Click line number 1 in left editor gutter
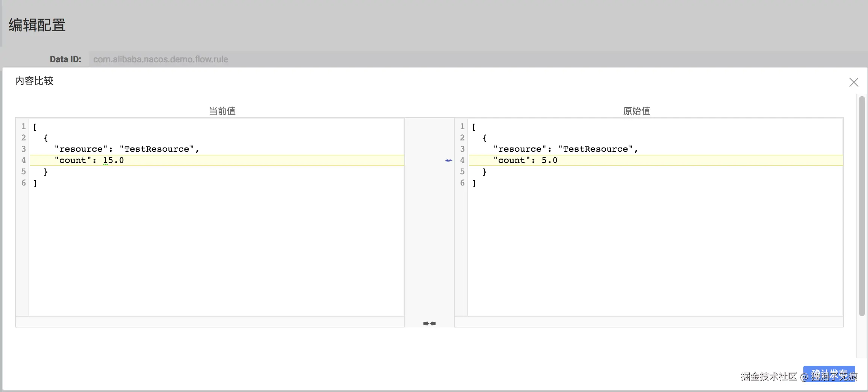 pyautogui.click(x=23, y=127)
